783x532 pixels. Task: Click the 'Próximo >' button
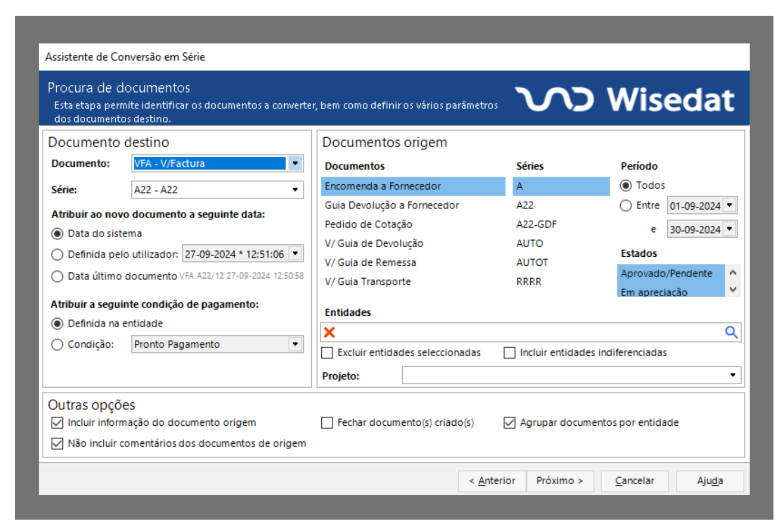pos(559,481)
